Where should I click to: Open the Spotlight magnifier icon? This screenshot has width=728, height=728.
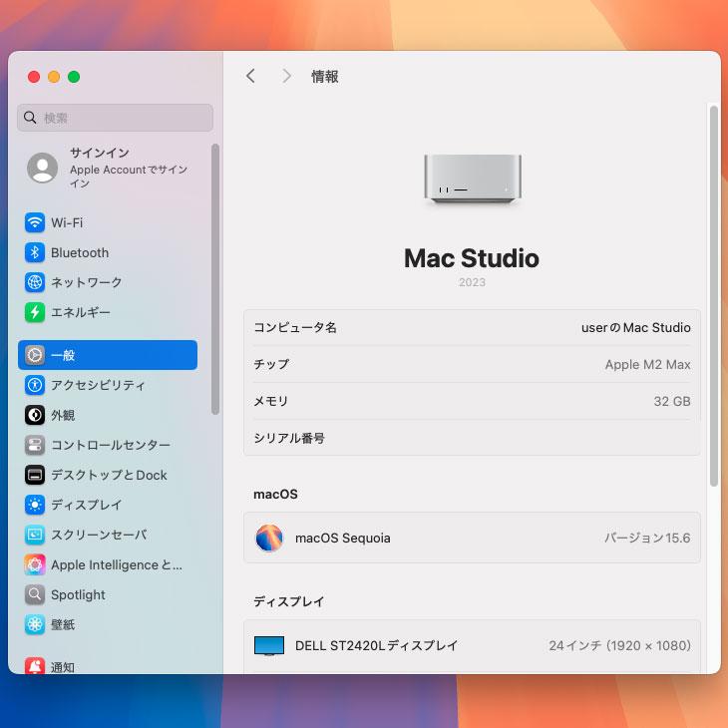(35, 594)
